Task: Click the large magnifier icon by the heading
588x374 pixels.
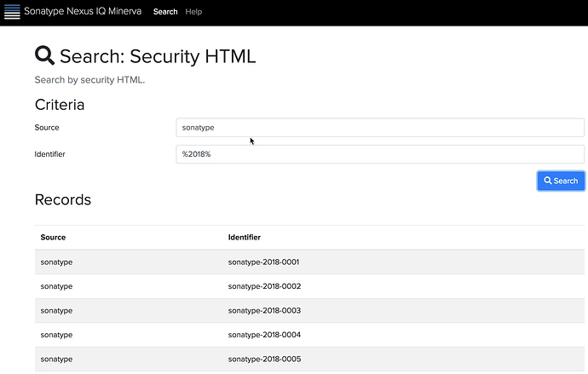Action: (44, 55)
